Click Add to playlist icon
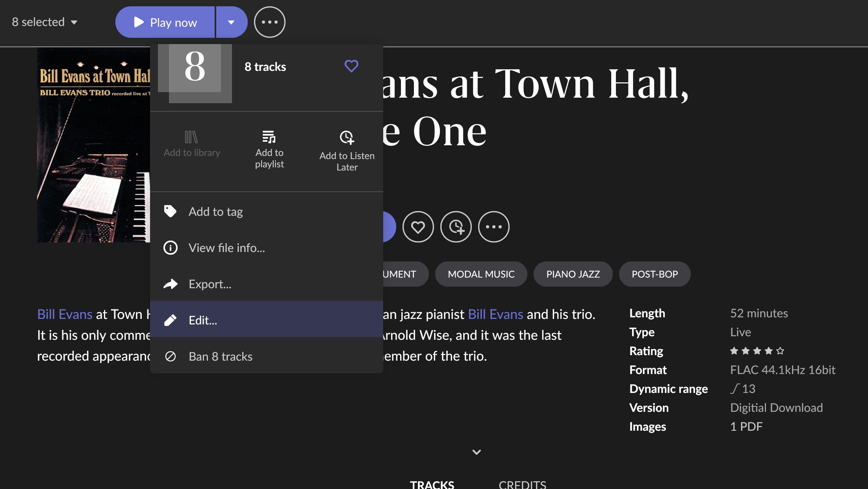This screenshot has width=868, height=489. coord(269,137)
